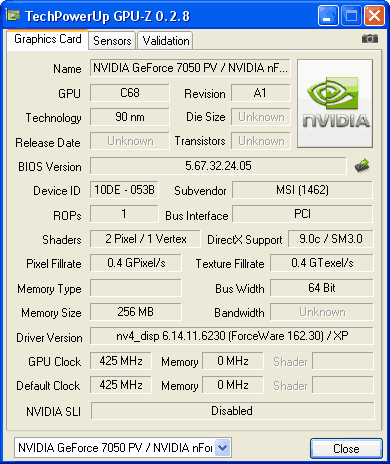Click Subvendor value MSI (1462)
The image size is (390, 464).
(302, 190)
